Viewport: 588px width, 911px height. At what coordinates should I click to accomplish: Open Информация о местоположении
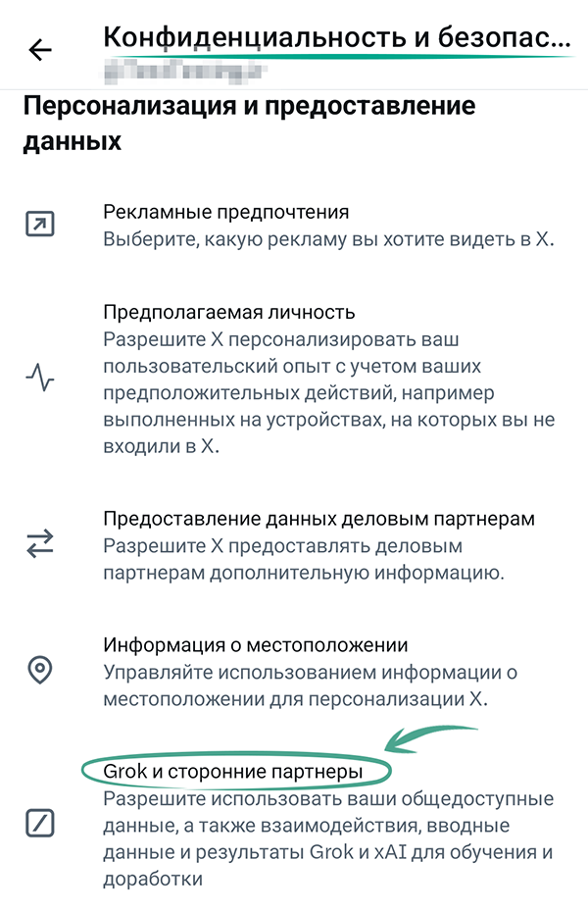pyautogui.click(x=255, y=645)
